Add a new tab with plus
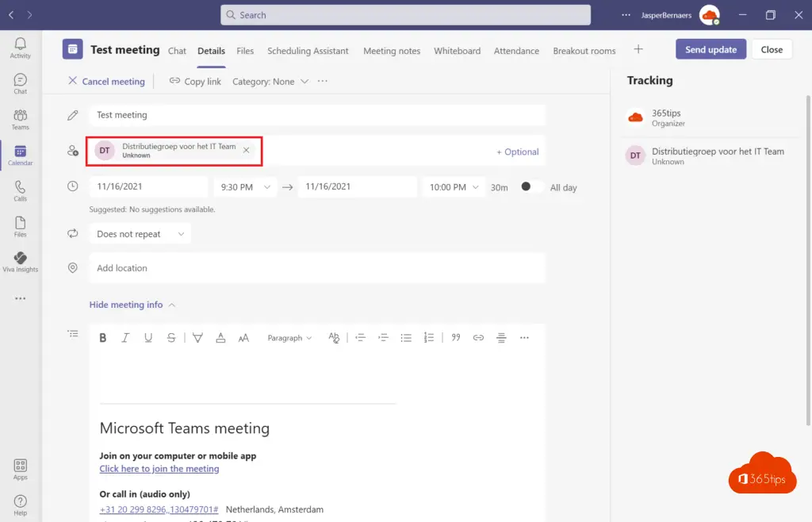Image resolution: width=812 pixels, height=522 pixels. [638, 49]
